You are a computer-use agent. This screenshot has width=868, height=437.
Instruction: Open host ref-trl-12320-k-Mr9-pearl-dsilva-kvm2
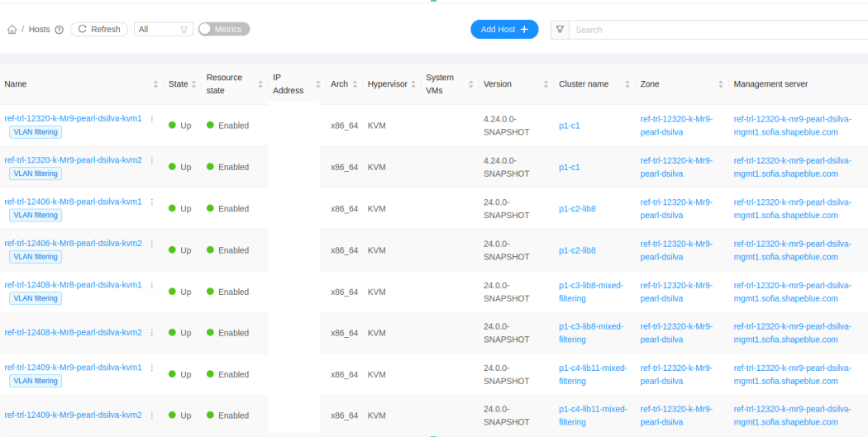click(x=73, y=160)
